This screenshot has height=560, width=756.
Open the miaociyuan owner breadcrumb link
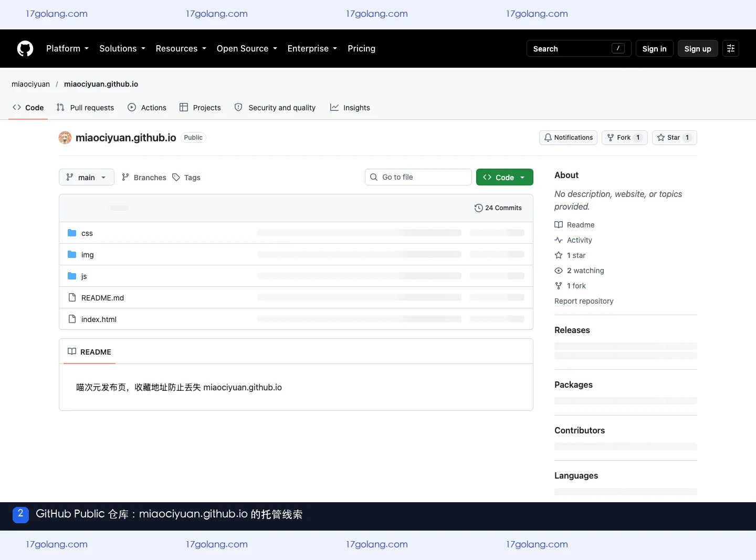31,84
